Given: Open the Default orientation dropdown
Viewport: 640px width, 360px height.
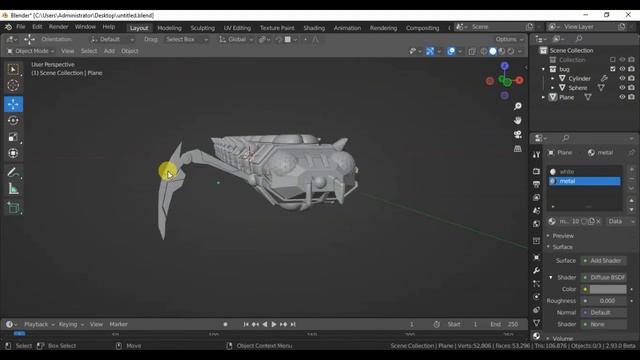Looking at the screenshot, I should click(x=112, y=40).
